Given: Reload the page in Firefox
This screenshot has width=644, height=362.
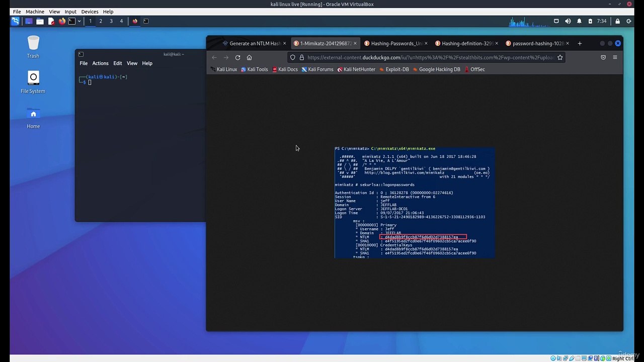Looking at the screenshot, I should [237, 57].
